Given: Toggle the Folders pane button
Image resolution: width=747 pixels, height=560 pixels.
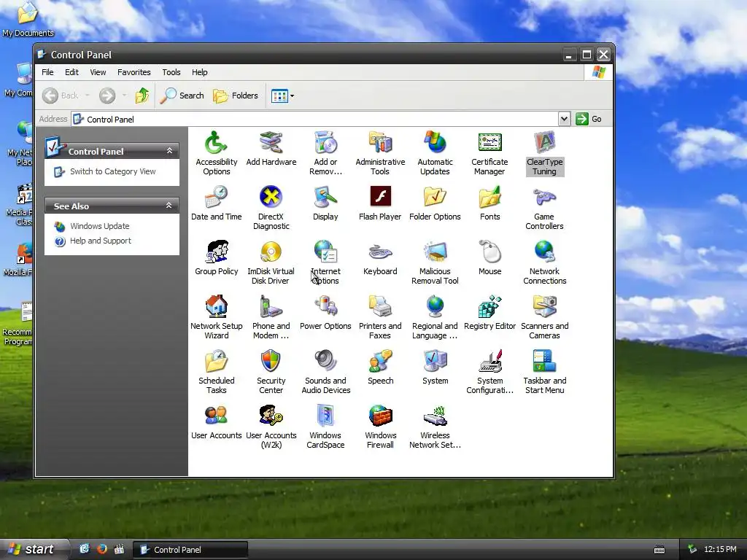Looking at the screenshot, I should coord(236,96).
